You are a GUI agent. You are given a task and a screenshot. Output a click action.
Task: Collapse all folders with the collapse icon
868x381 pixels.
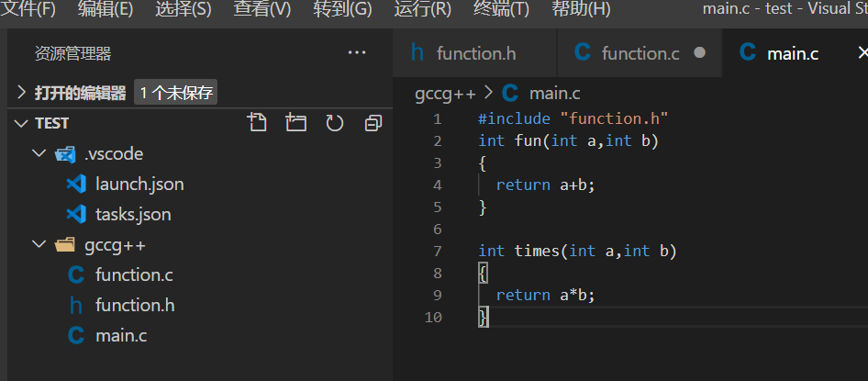point(373,123)
